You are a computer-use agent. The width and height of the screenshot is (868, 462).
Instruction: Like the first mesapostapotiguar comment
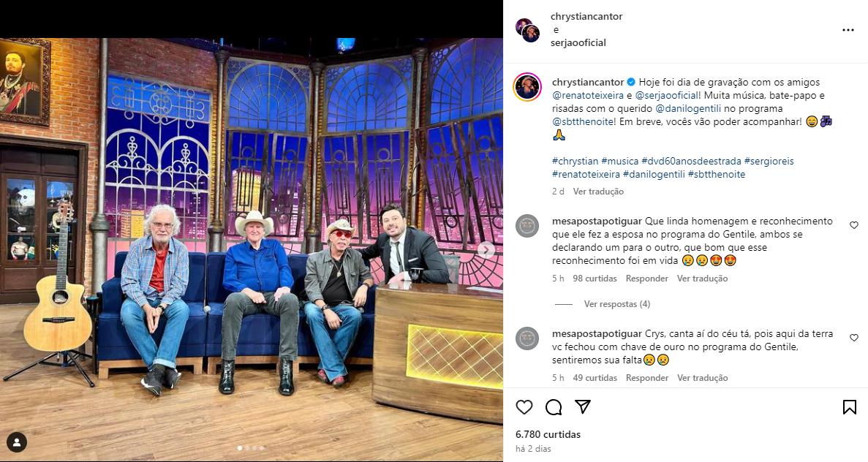(x=853, y=225)
